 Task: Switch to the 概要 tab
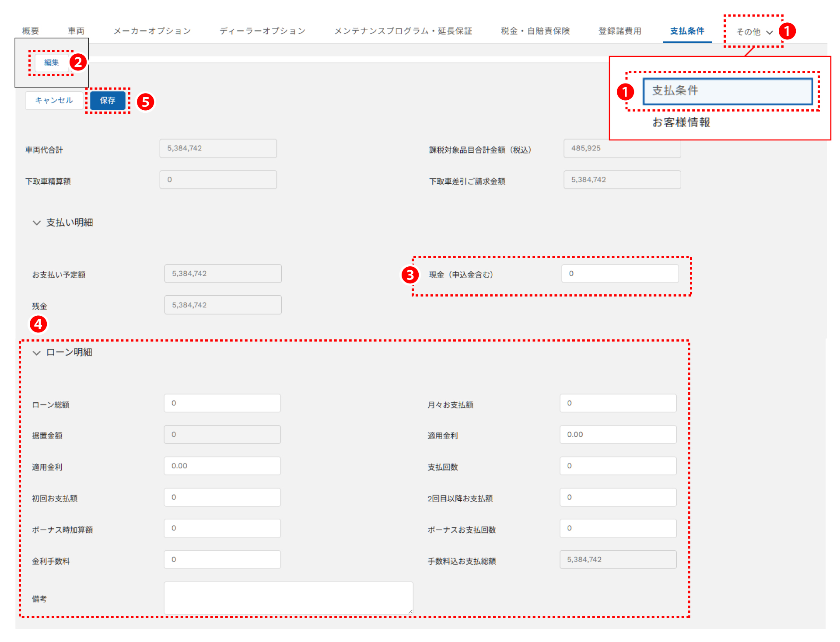[31, 31]
